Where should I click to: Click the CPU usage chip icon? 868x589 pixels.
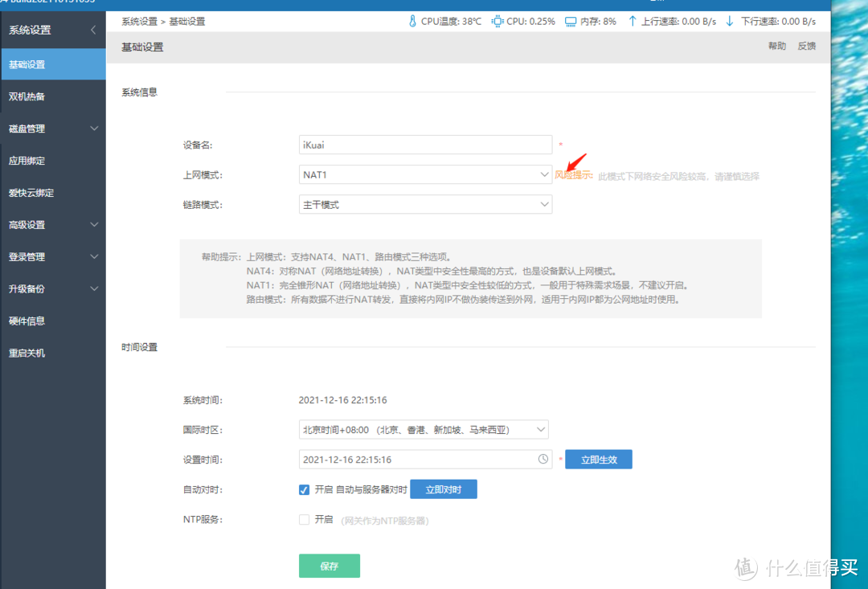coord(497,22)
